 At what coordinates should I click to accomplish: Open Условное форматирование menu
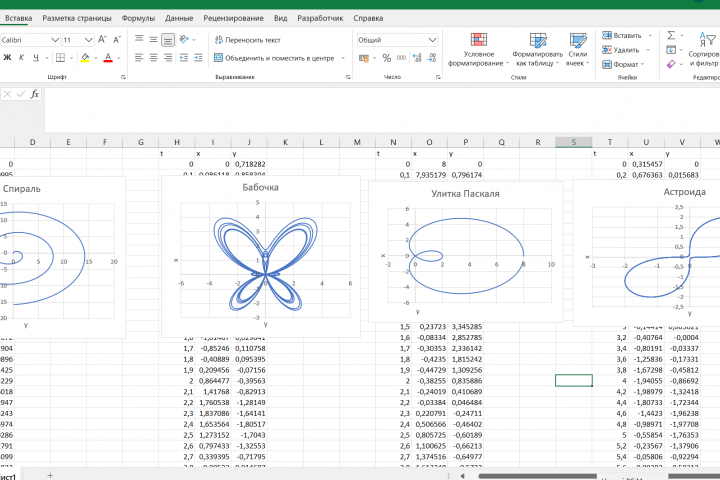(478, 50)
